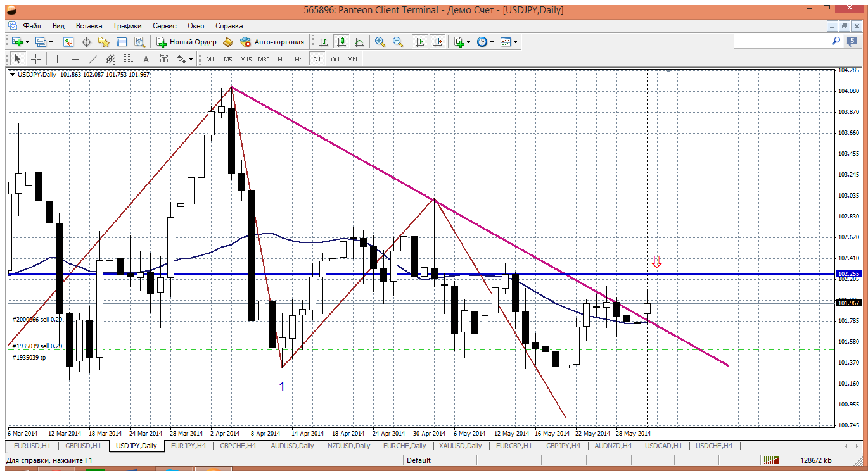868x471 pixels.
Task: Pick the Horizontal Line drawing tool
Action: coord(75,59)
